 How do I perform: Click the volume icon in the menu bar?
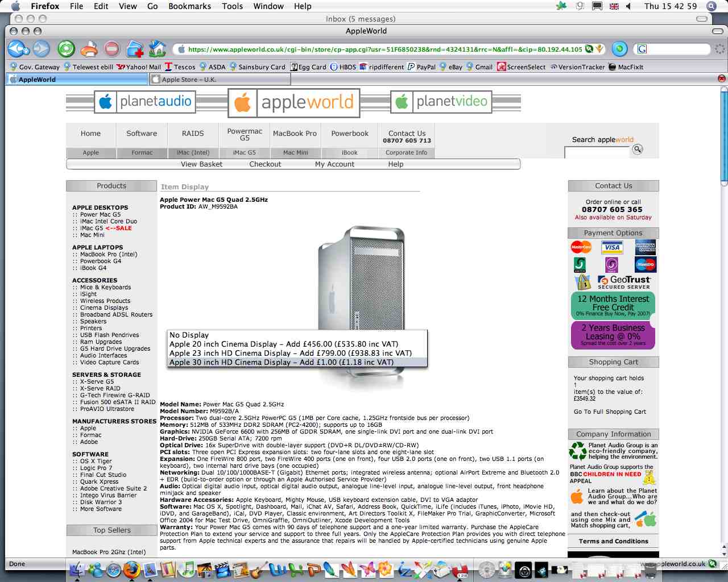click(x=629, y=6)
